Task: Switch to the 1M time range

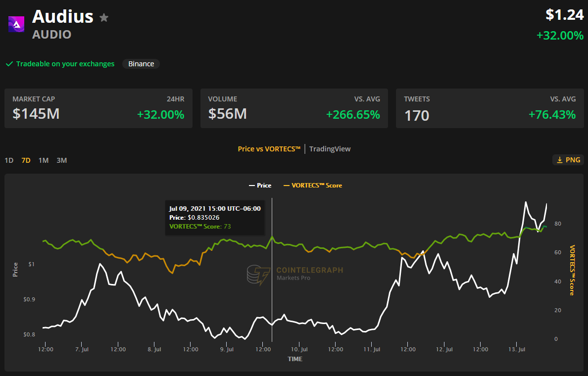Action: (x=44, y=160)
